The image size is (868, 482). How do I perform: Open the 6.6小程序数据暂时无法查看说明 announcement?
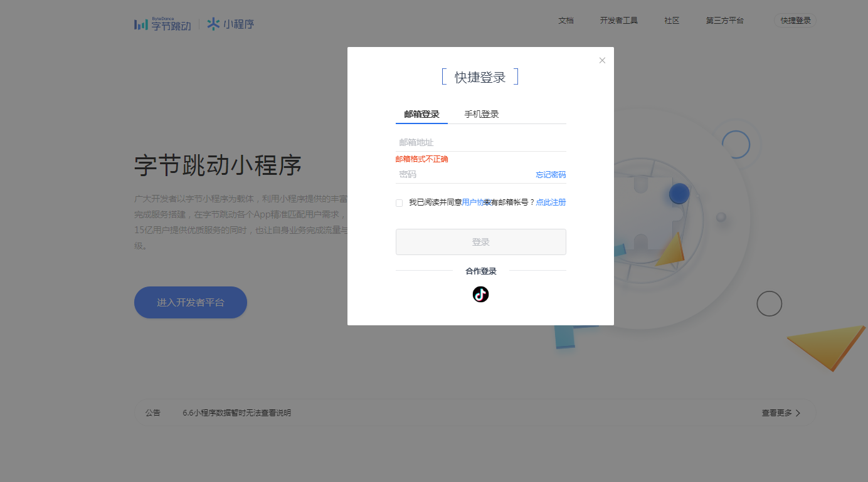click(x=237, y=413)
